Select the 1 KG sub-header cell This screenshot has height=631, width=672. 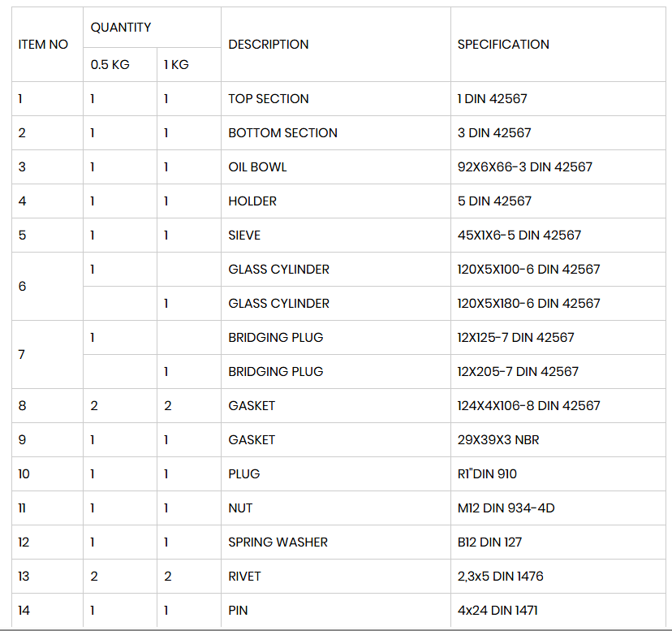click(189, 65)
